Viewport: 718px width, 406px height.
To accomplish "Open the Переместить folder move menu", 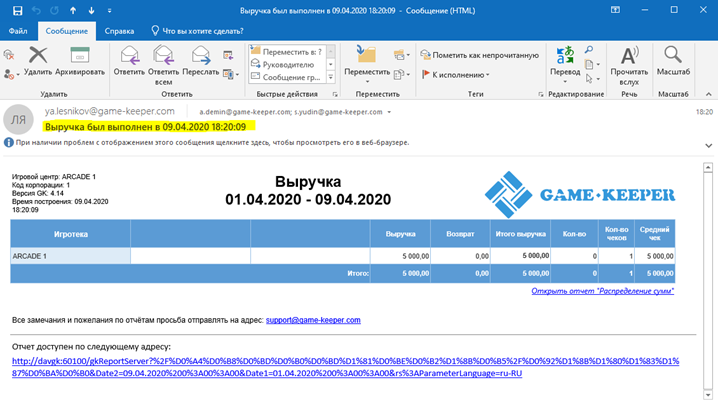I will [367, 65].
